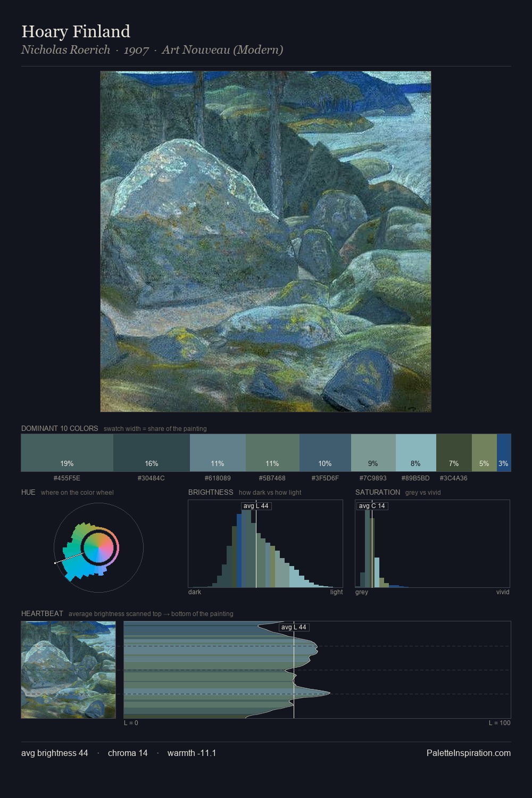Screen dimensions: 532x798
Task: Pick the 8% light blue swatch
Action: tap(416, 453)
